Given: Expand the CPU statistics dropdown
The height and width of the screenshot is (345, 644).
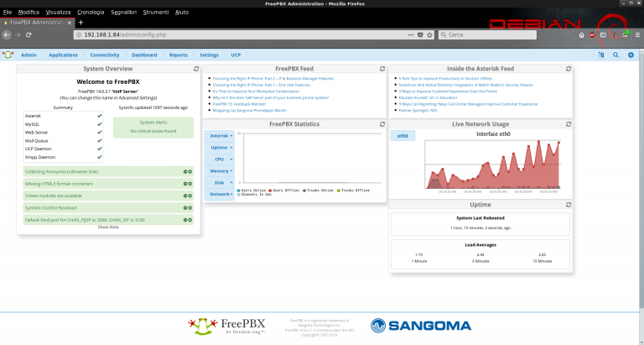Looking at the screenshot, I should [220, 159].
